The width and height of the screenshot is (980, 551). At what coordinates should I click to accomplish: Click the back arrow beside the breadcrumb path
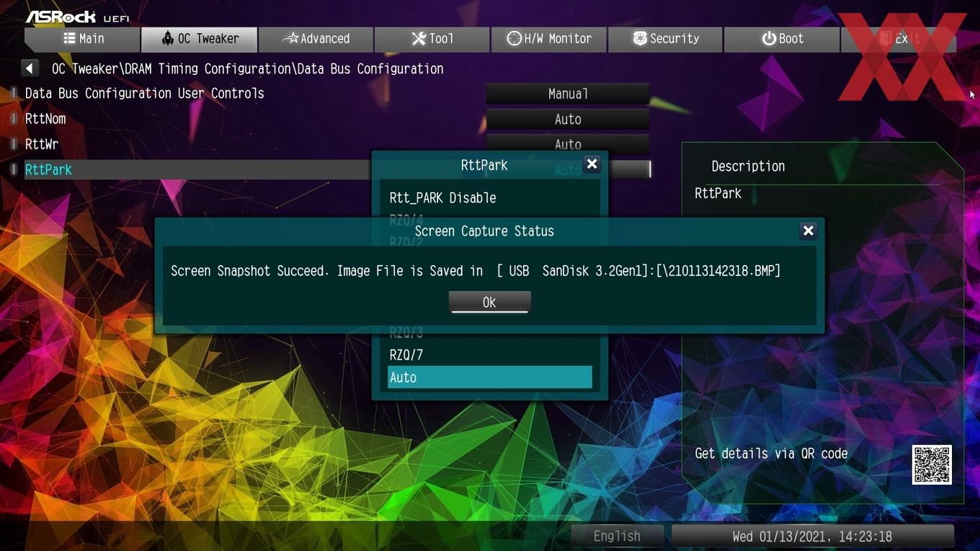point(30,68)
